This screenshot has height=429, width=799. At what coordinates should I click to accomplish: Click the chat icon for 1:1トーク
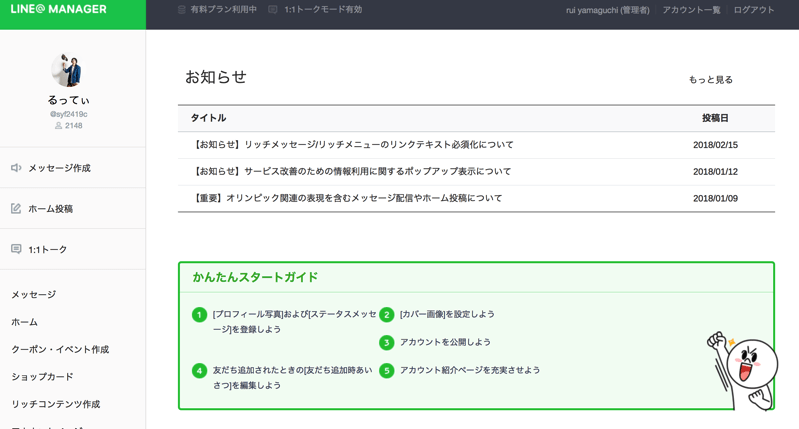pos(16,249)
